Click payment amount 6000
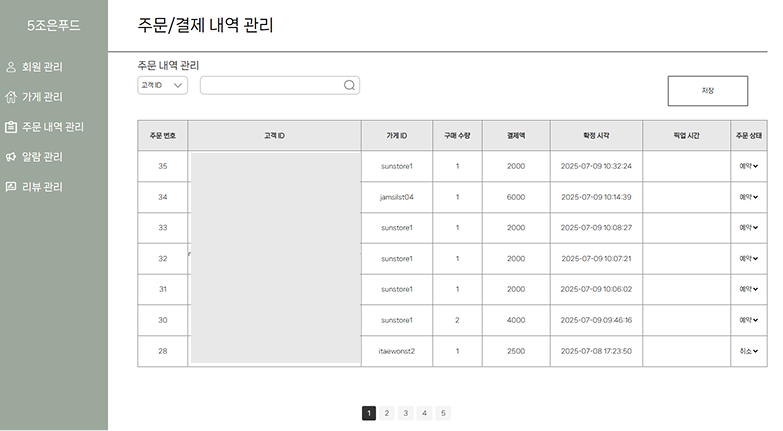The width and height of the screenshot is (783, 431). 516,197
